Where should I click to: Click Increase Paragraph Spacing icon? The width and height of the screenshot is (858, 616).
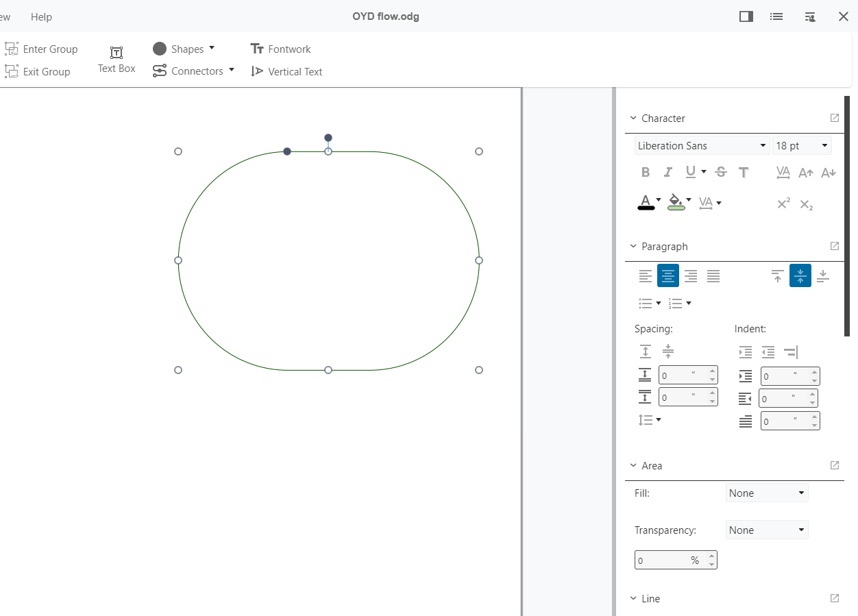point(645,352)
